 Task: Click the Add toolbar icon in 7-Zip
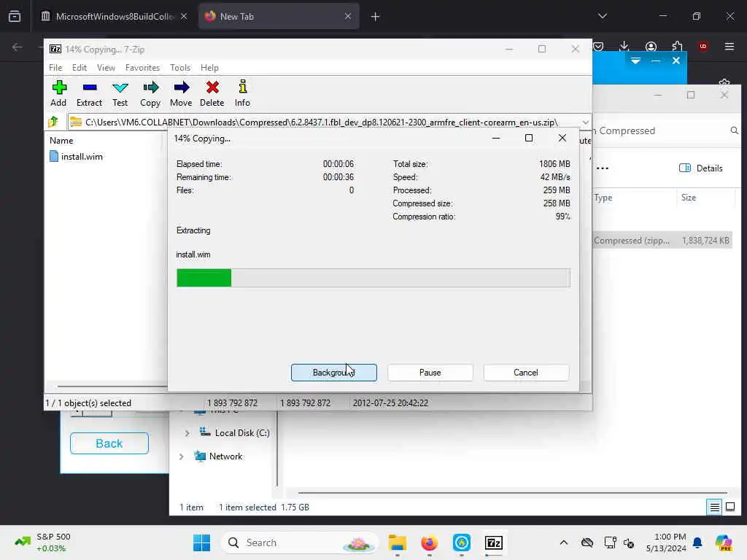[58, 93]
